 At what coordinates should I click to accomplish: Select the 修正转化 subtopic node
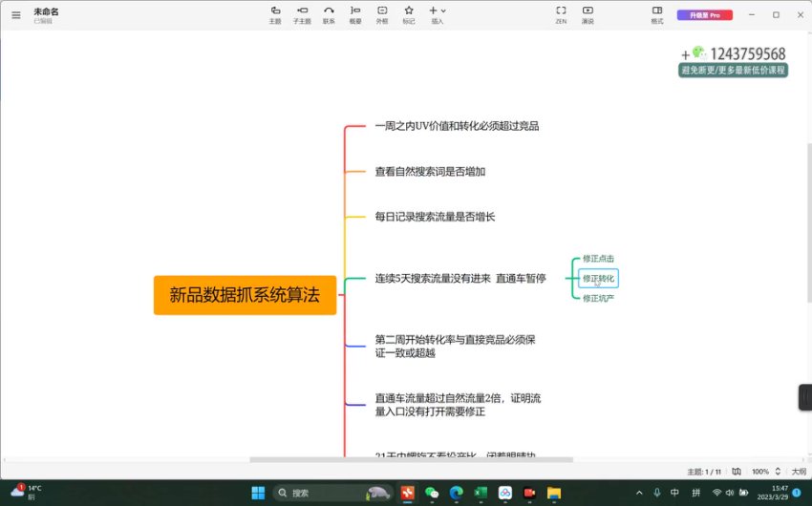click(x=598, y=279)
